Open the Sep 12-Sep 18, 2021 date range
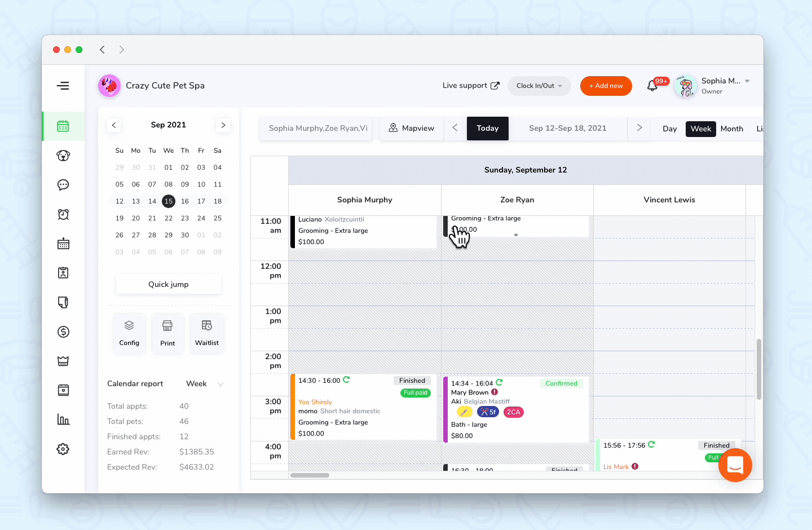Image resolution: width=812 pixels, height=530 pixels. tap(568, 129)
